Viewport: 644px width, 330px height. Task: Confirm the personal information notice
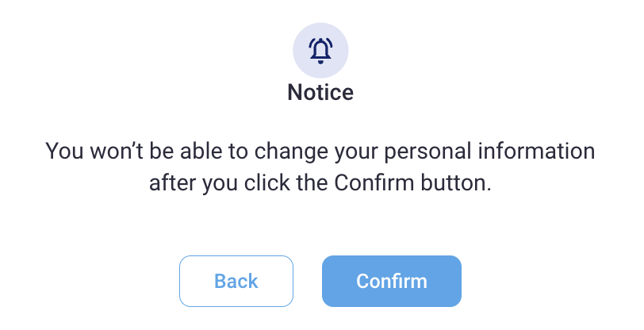click(x=391, y=281)
